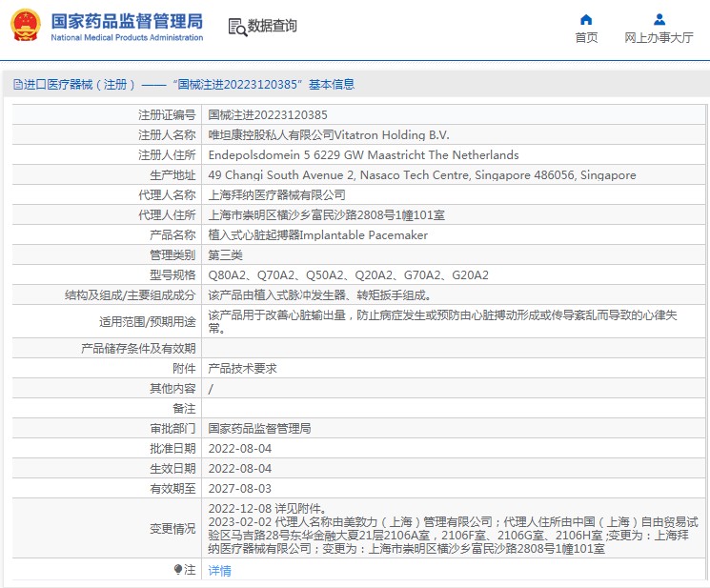Image resolution: width=710 pixels, height=588 pixels.
Task: Click the 数据查询 magnifier document icon
Action: tap(237, 27)
